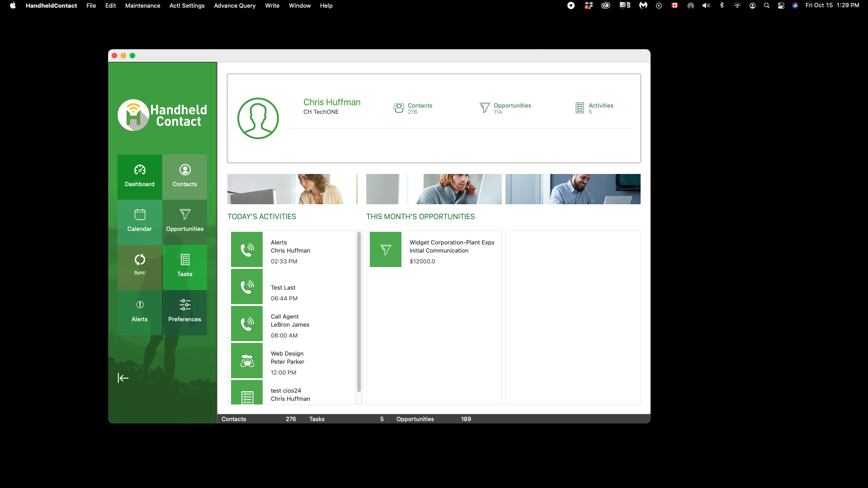Click the Chris Huffman name link
868x488 pixels.
tap(332, 102)
